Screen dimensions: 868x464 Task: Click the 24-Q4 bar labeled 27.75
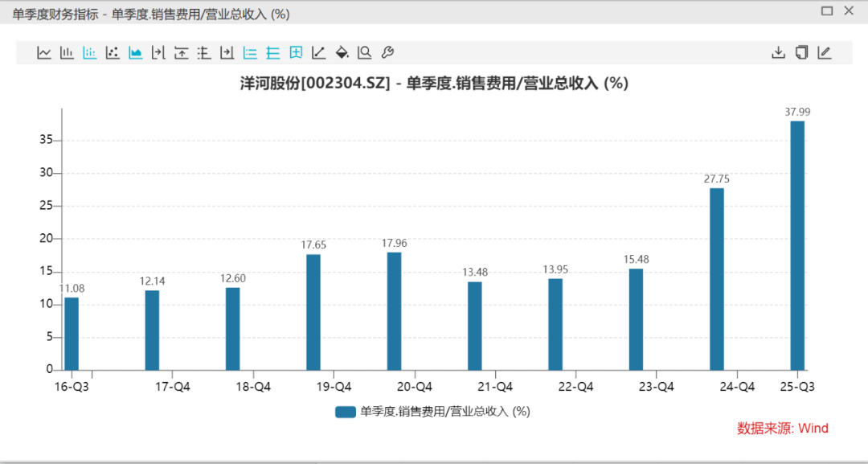tap(716, 279)
